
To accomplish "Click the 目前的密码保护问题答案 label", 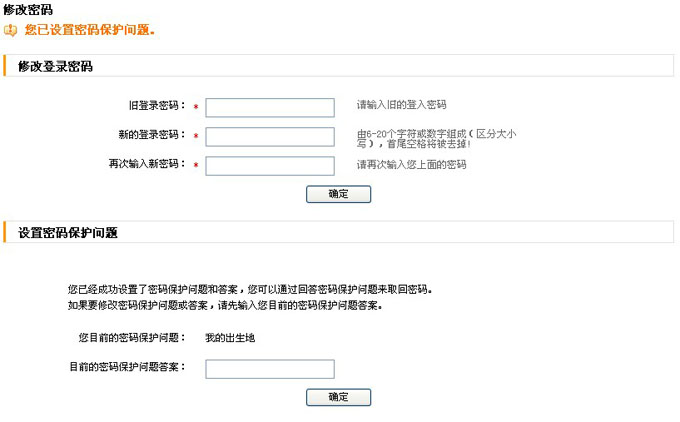I will pos(127,368).
